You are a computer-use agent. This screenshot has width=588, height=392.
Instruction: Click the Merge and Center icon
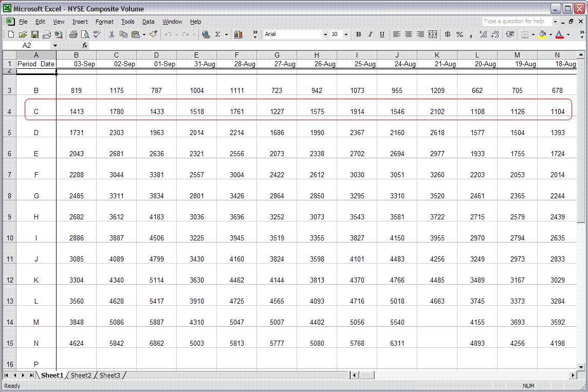pos(433,34)
